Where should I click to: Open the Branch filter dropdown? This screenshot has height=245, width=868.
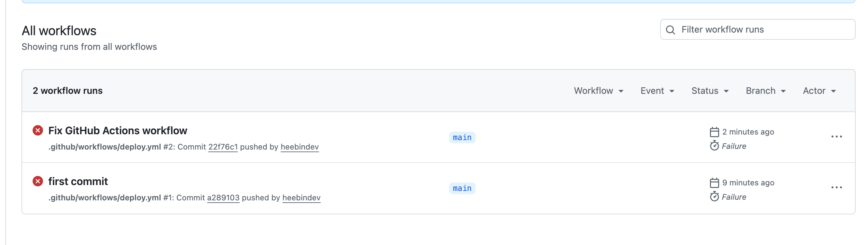coord(766,91)
